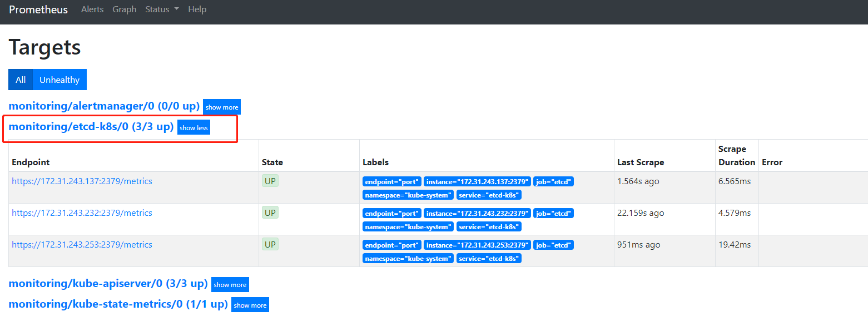Open the monitoring/kube-state-metrics/0 heading link

pyautogui.click(x=118, y=304)
